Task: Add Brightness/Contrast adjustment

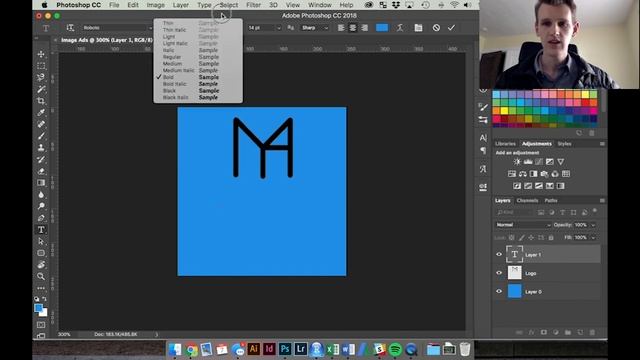Action: click(x=517, y=162)
